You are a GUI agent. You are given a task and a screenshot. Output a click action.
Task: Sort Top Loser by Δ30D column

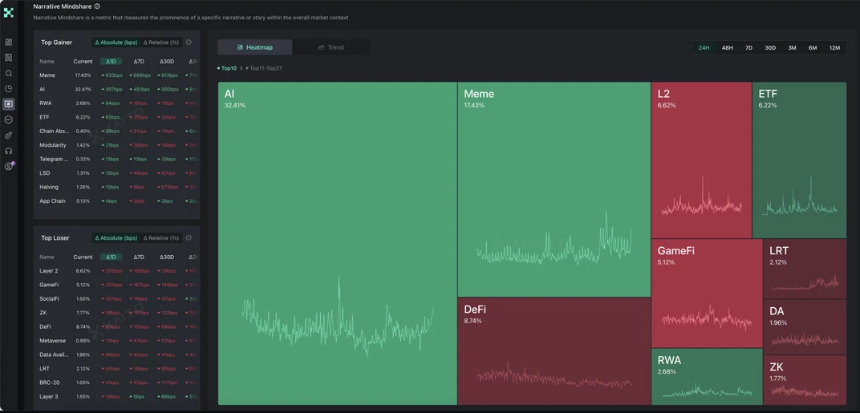[x=167, y=257]
